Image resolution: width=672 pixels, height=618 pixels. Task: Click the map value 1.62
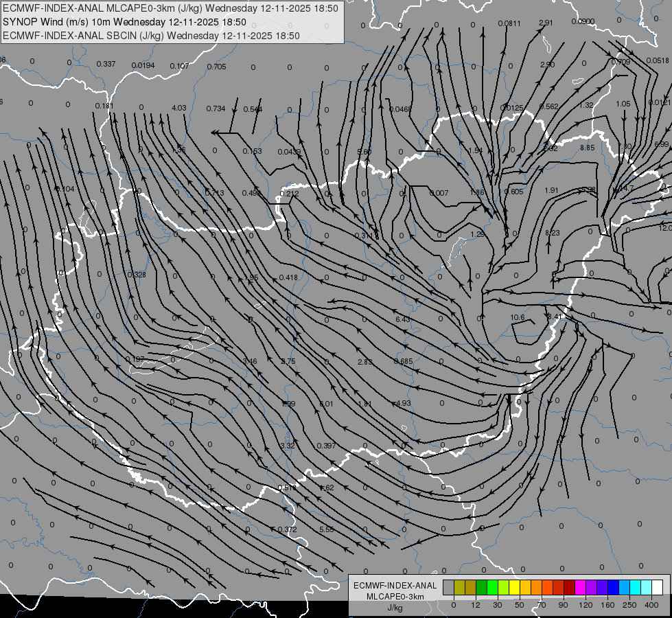point(327,488)
